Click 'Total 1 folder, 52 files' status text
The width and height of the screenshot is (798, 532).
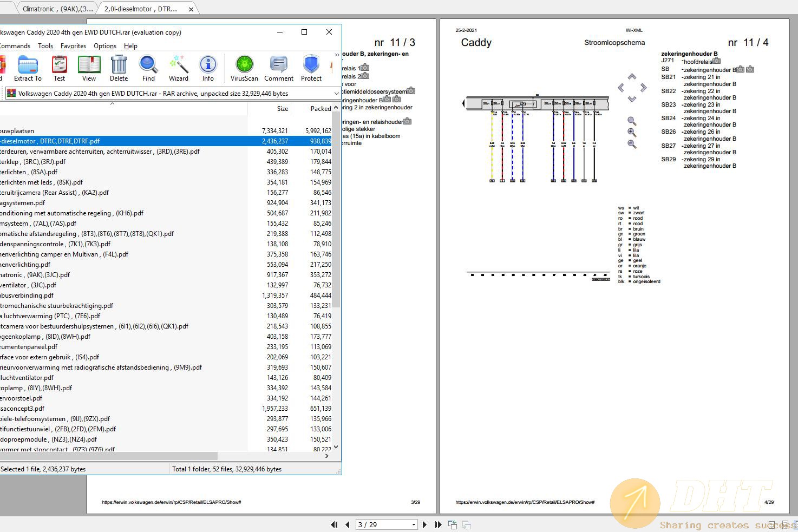pyautogui.click(x=227, y=469)
